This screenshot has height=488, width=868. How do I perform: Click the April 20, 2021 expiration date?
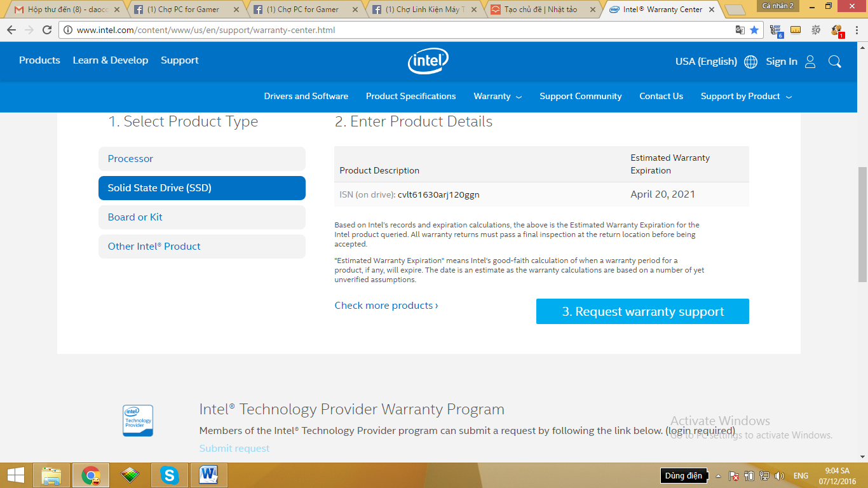663,194
